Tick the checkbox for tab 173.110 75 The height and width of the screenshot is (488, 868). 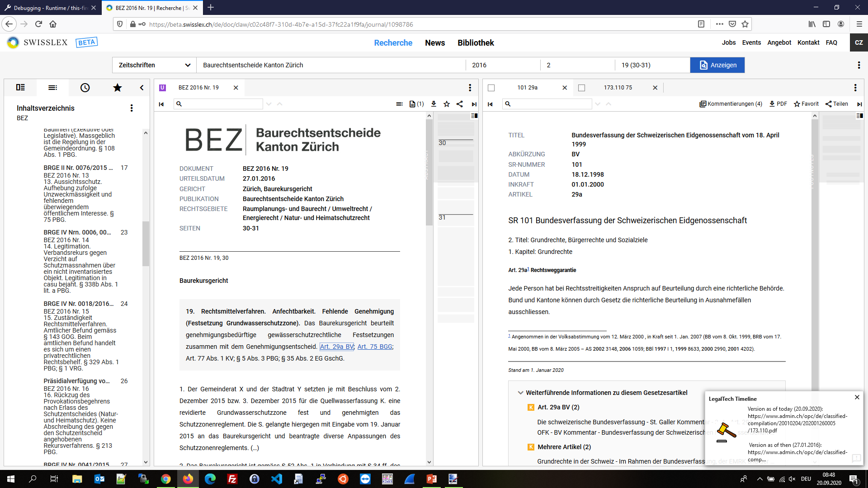(582, 88)
